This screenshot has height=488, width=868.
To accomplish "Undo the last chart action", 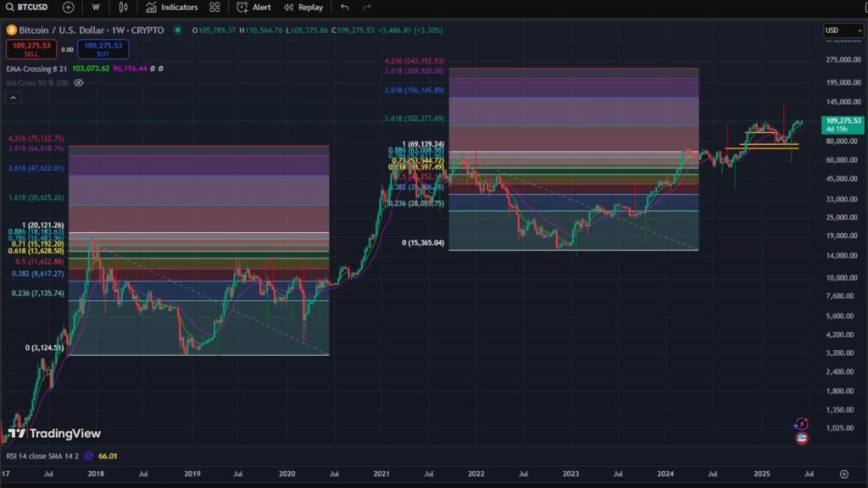I will click(345, 7).
